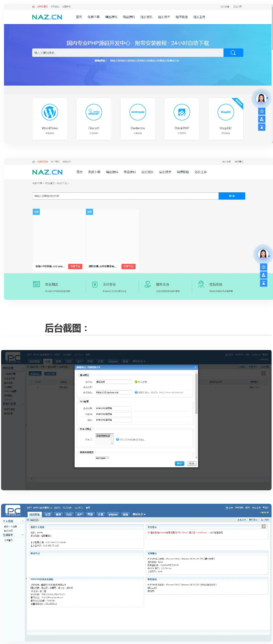Screen dimensions: 273x644
Task: Click the site domain field http://15.qymao.cn/
Action: (113, 392)
